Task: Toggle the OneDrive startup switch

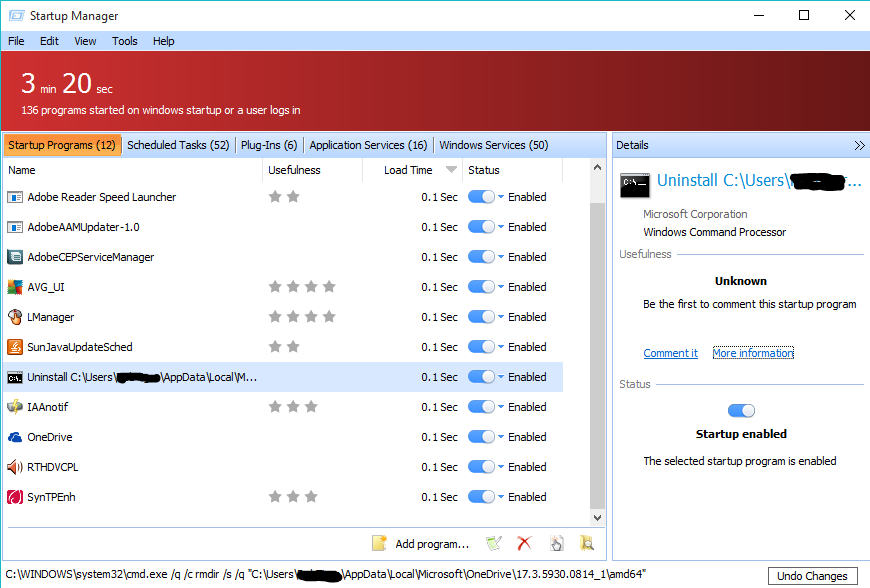Action: pyautogui.click(x=481, y=437)
